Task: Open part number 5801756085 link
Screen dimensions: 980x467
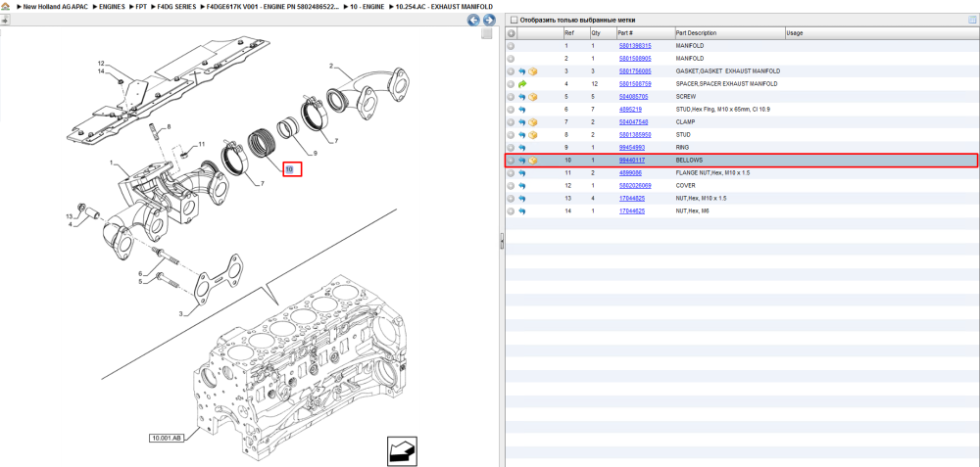Action: click(x=635, y=71)
